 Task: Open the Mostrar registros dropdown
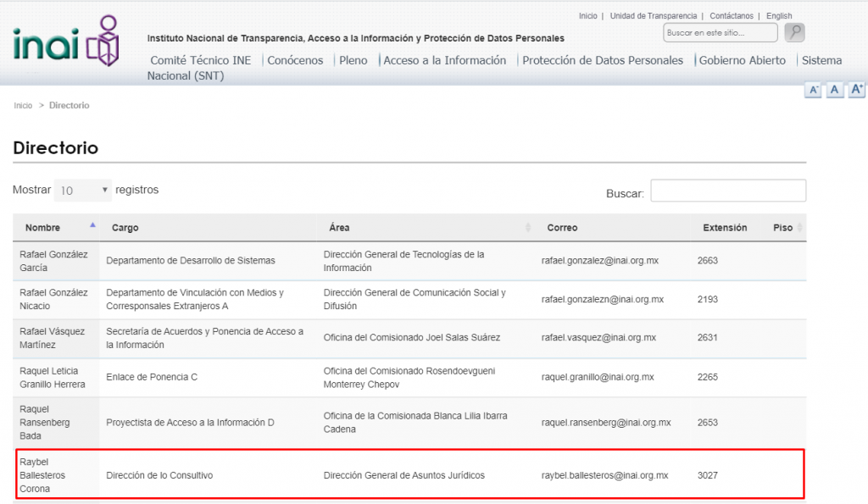click(83, 191)
